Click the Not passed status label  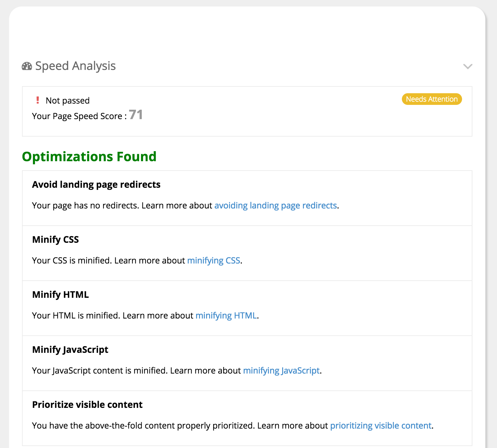tap(68, 100)
